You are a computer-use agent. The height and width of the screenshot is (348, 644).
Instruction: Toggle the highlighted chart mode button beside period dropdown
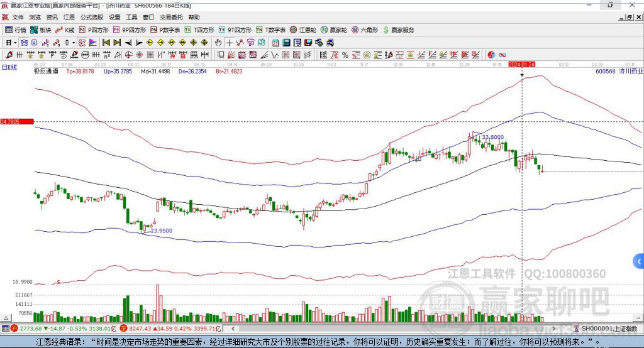coord(24,43)
